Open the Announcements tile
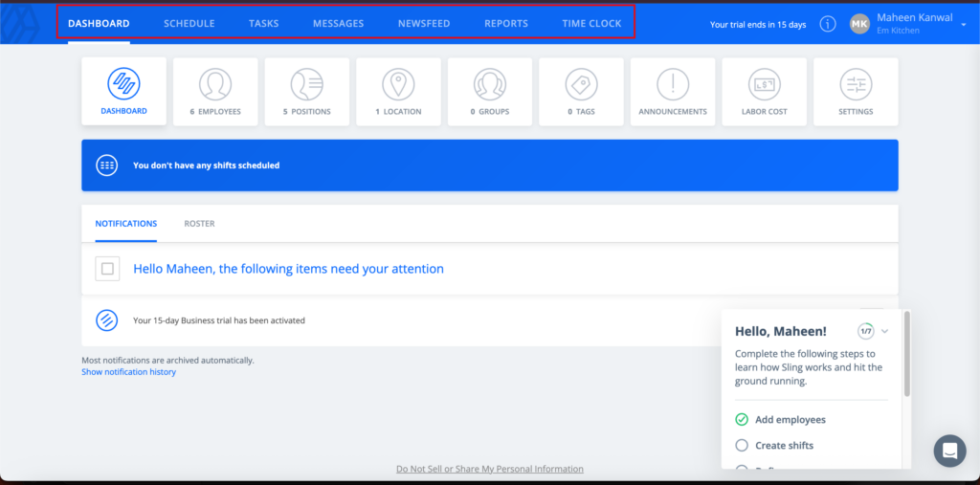This screenshot has width=980, height=485. (673, 92)
